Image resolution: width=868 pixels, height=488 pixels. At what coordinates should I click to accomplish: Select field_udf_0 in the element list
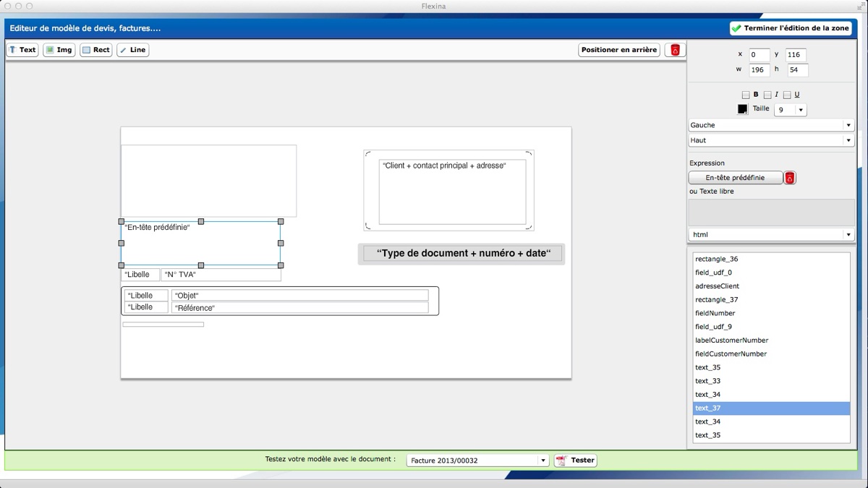tap(771, 273)
